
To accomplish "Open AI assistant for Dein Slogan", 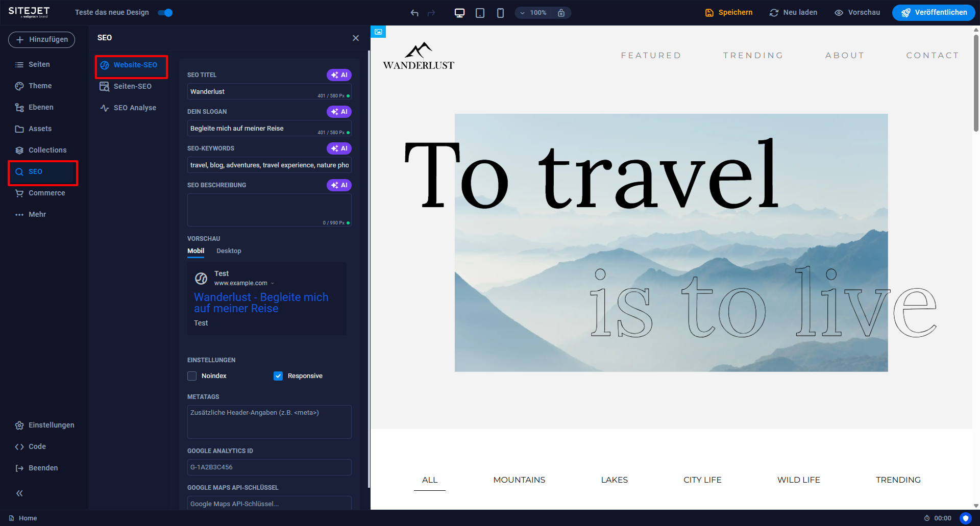I will tap(339, 112).
